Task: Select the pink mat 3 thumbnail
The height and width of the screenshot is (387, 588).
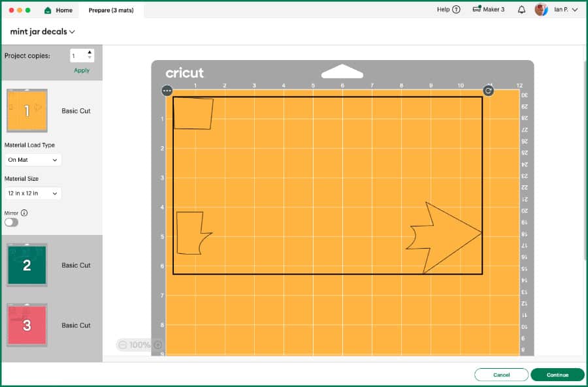Action: pos(27,325)
